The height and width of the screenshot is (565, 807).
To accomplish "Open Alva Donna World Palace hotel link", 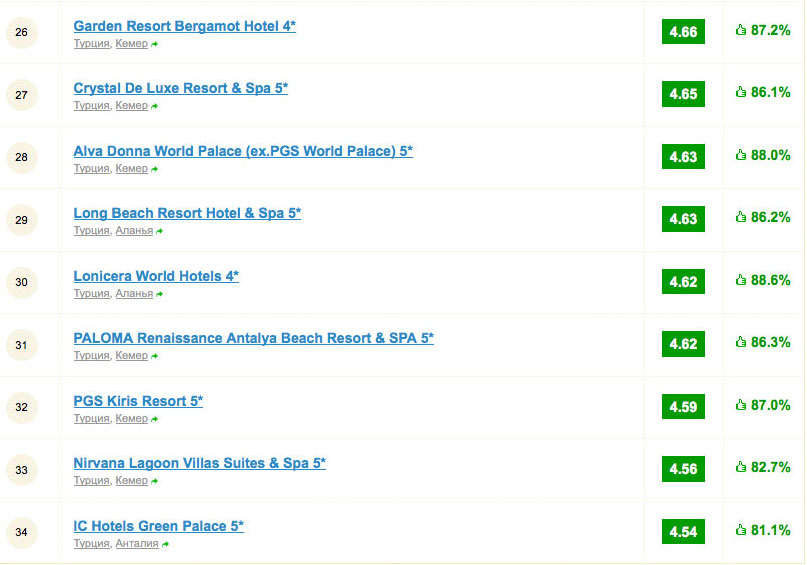I will click(243, 151).
